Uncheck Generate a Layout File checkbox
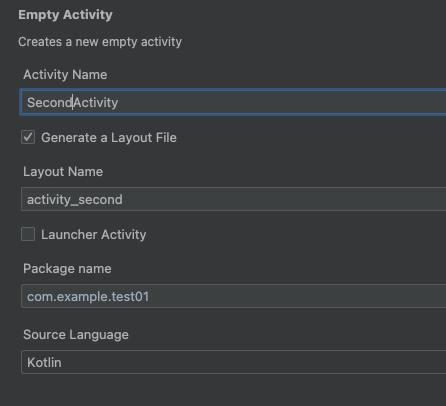Screen dimensions: 446x406 tap(28, 137)
